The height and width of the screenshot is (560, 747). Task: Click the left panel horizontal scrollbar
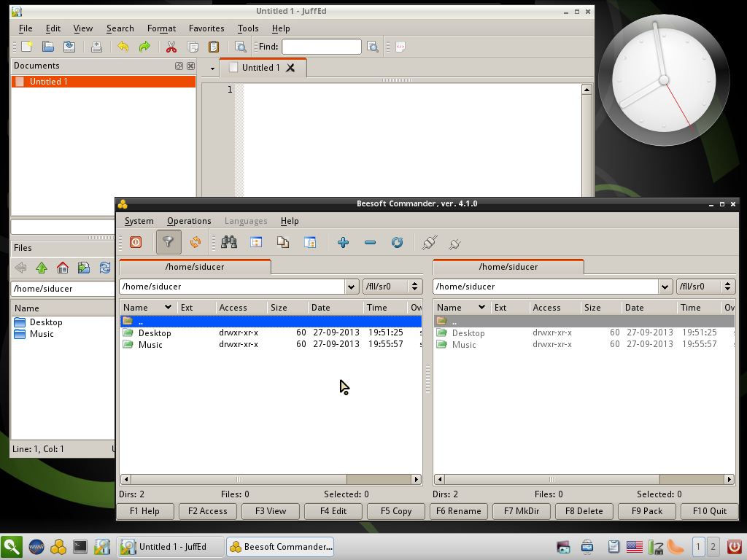tap(271, 479)
